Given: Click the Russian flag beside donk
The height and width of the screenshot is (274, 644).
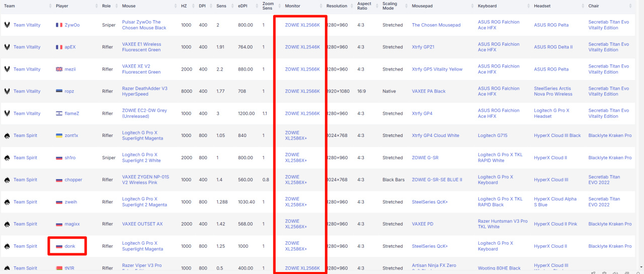Looking at the screenshot, I should point(59,246).
